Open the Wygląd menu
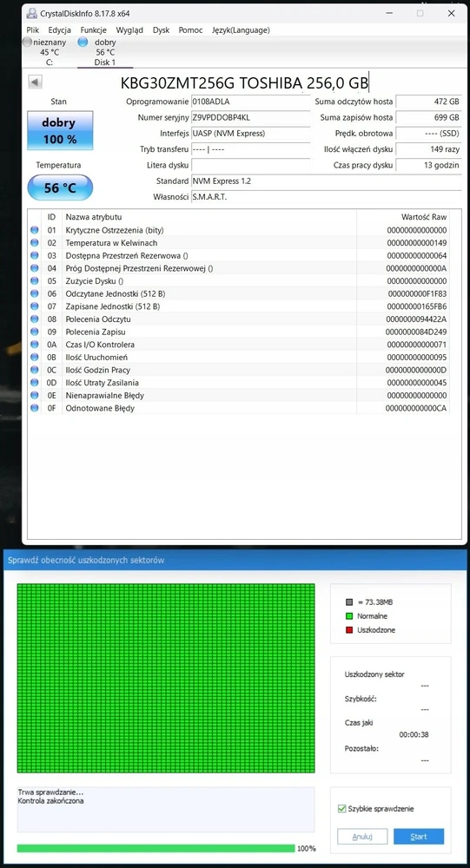Image resolution: width=470 pixels, height=868 pixels. click(x=129, y=30)
